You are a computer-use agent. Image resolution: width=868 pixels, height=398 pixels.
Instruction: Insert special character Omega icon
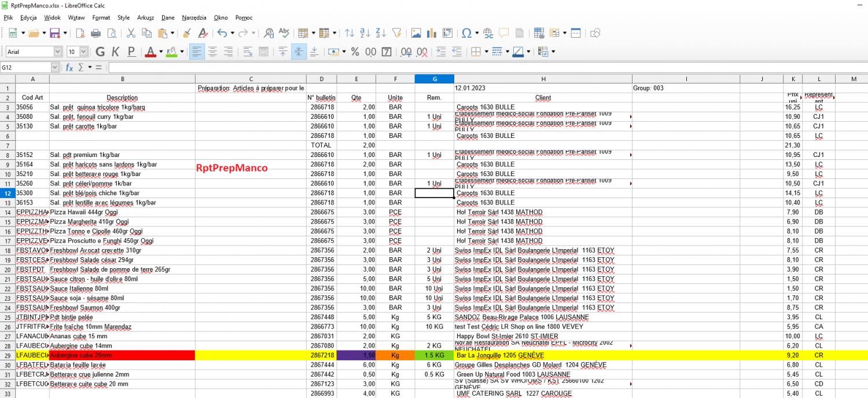pos(465,33)
